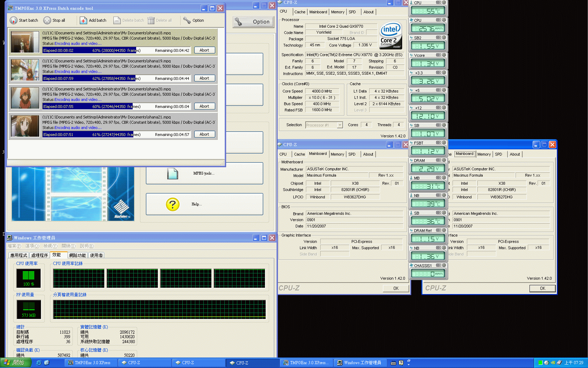Viewport: 588px width, 368px height.
Task: Click the PF 使用量 573 MB gauge
Action: pos(29,309)
